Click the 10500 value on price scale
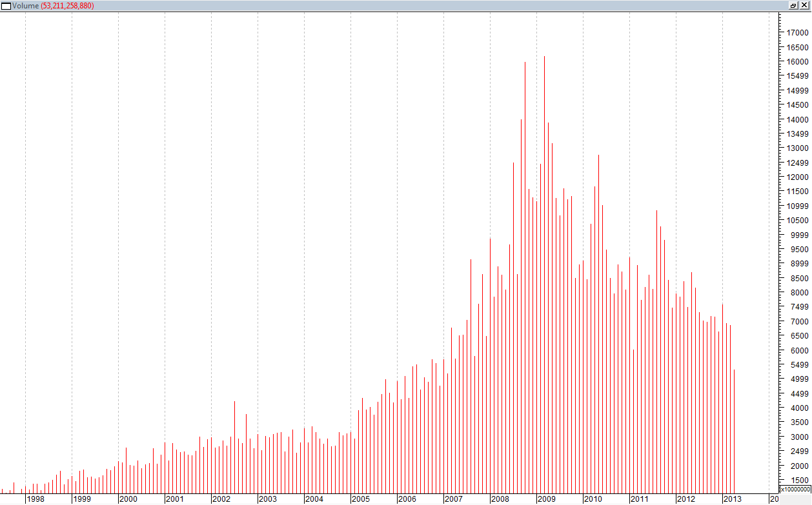812x505 pixels. [x=796, y=220]
